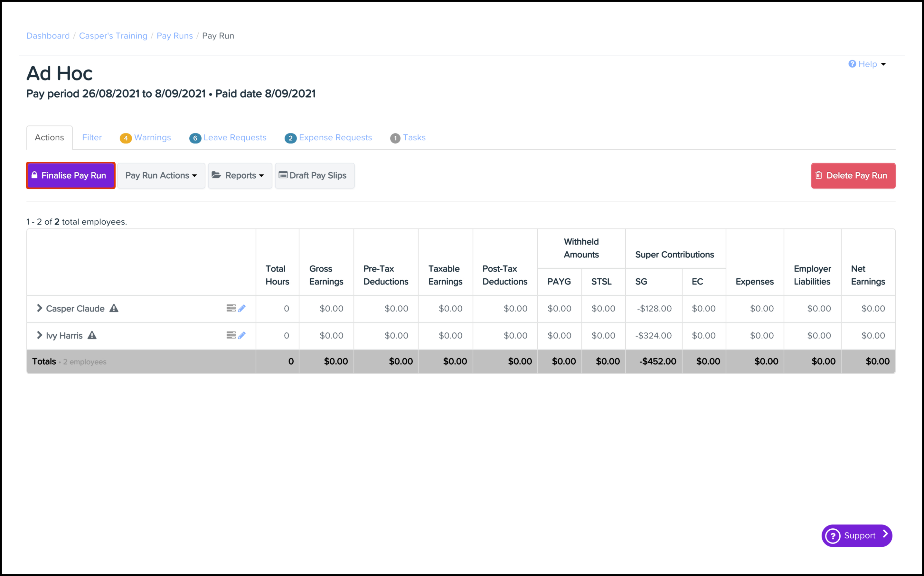
Task: Open the Reports dropdown menu
Action: coord(240,176)
